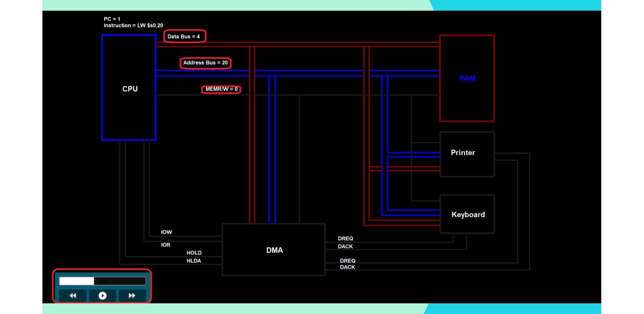Select the Keyboard device block

point(468,214)
